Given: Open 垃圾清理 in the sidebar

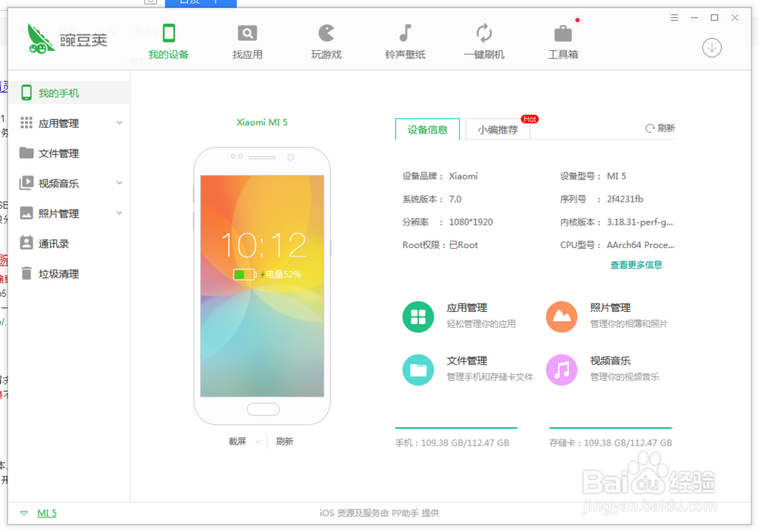Looking at the screenshot, I should click(69, 273).
